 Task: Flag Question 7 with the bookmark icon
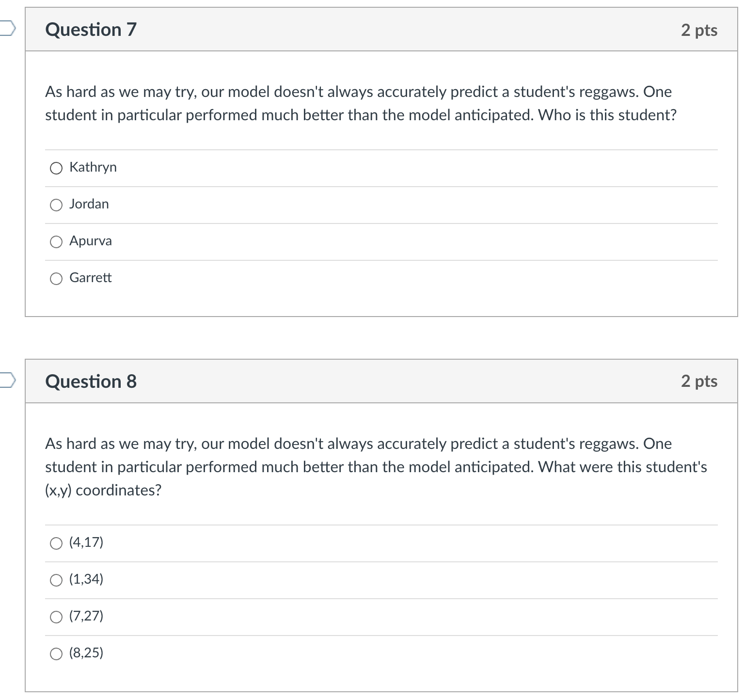point(7,29)
